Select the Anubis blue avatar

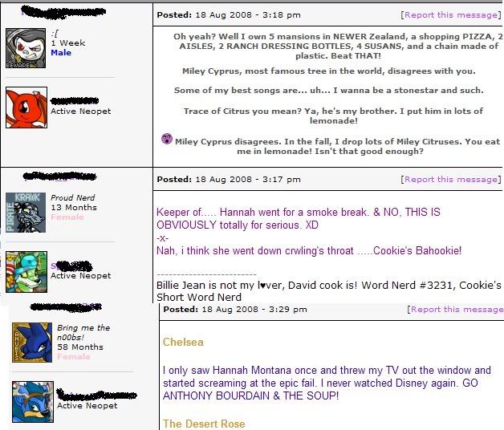tap(32, 342)
